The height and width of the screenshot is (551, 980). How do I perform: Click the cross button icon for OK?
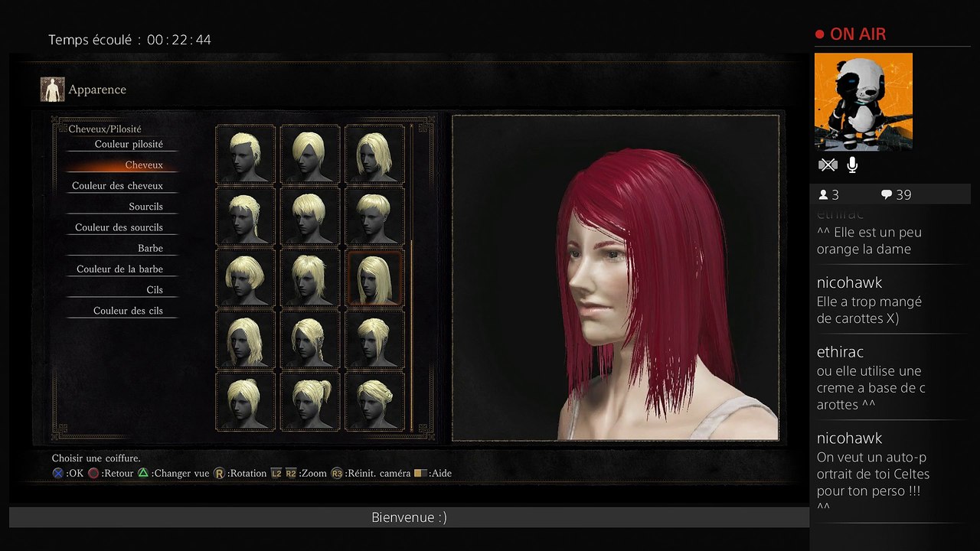pyautogui.click(x=57, y=473)
